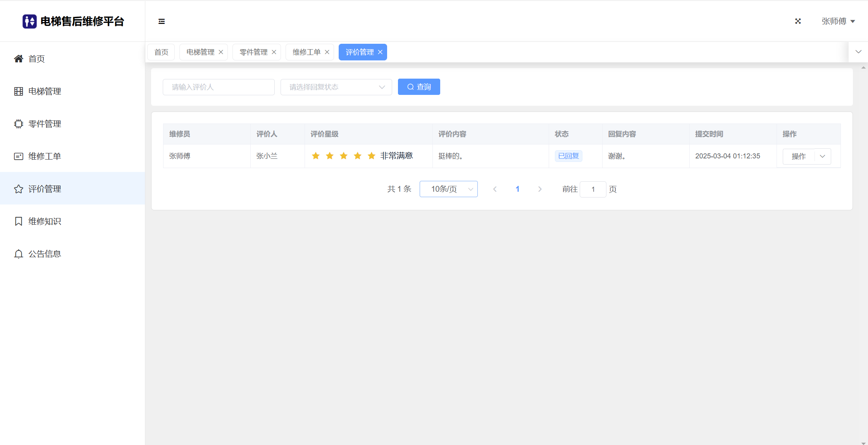The height and width of the screenshot is (445, 868).
Task: Click the 查询 search button
Action: 419,87
